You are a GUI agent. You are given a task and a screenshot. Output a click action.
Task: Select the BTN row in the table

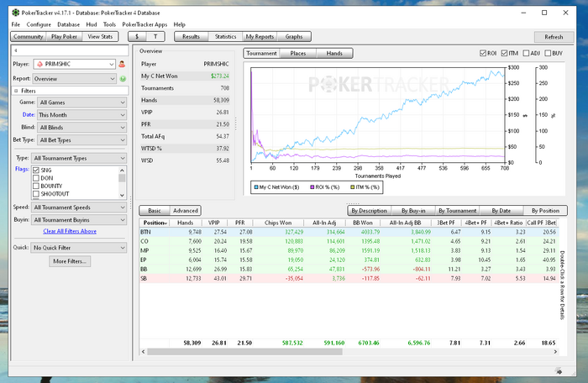coord(349,232)
